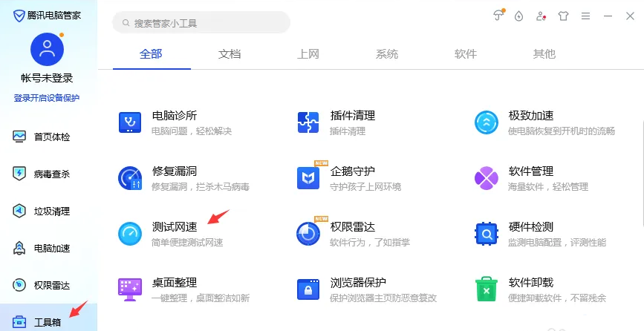Open the skin shirt icon
The width and height of the screenshot is (644, 331).
[563, 16]
